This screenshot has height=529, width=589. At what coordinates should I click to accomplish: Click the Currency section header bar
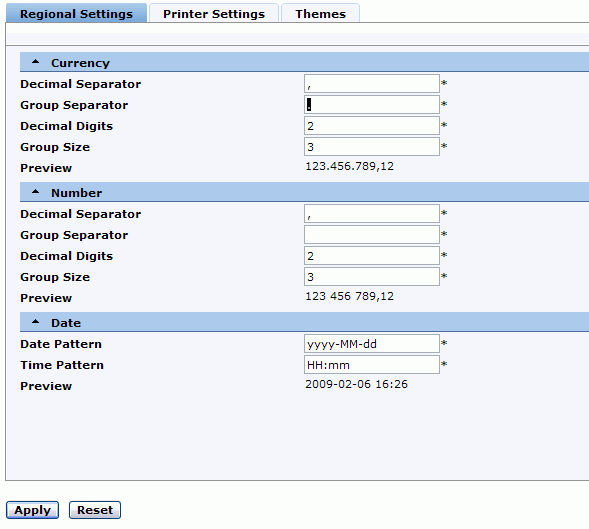304,62
